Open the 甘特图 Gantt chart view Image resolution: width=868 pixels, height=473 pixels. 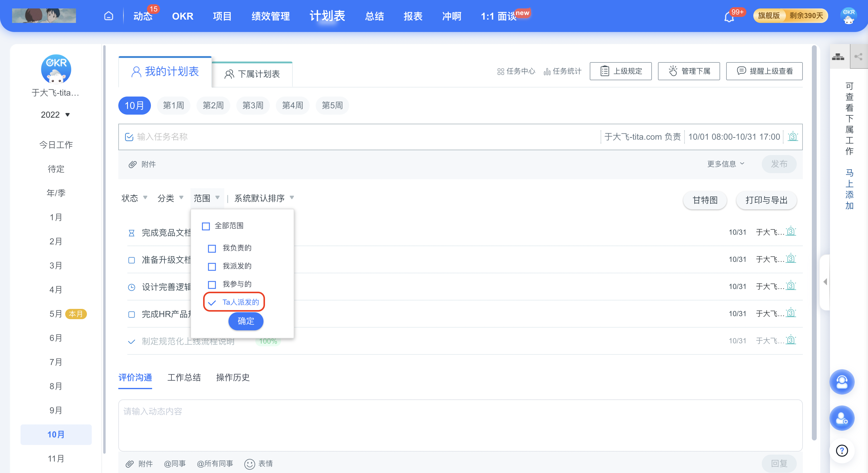click(705, 200)
